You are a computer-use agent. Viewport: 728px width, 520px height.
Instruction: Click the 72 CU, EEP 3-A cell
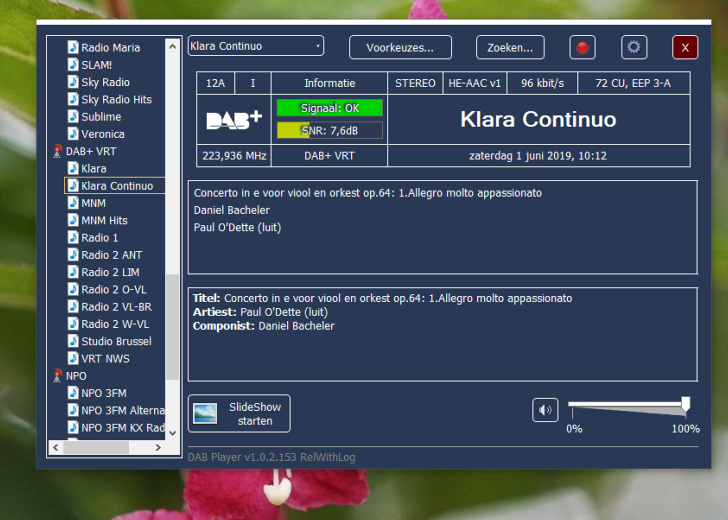pyautogui.click(x=633, y=84)
